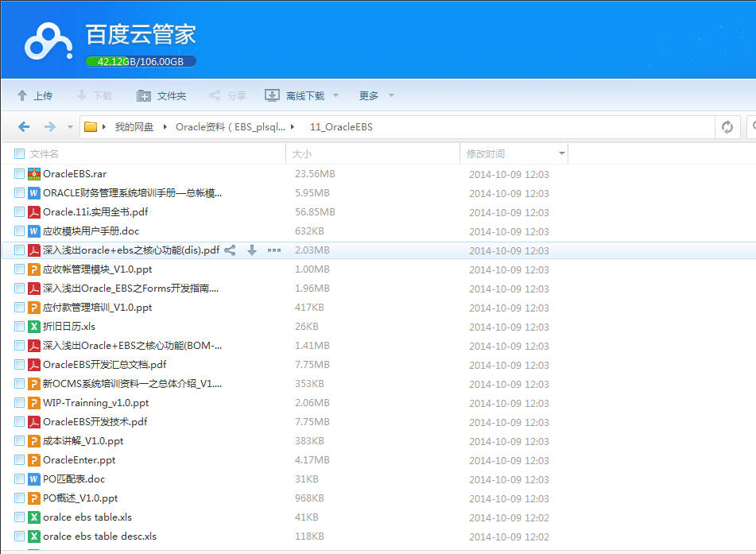Select file 应付款管理培训_V1.0.ppt
Screen dimensions: 756x554
(98, 307)
